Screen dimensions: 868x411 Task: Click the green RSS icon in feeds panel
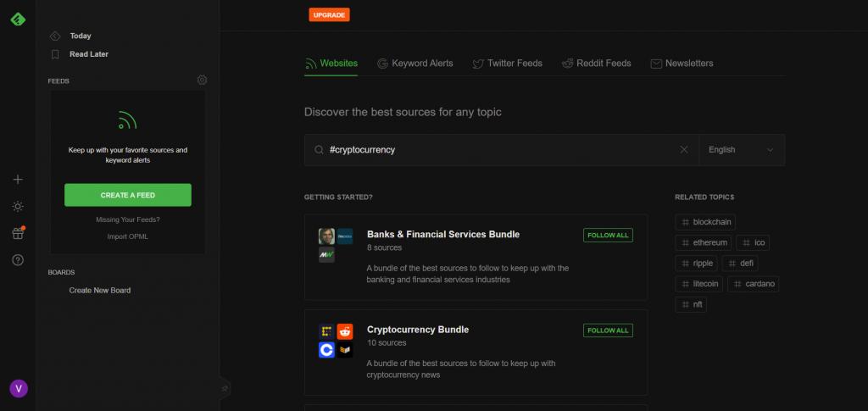[128, 120]
